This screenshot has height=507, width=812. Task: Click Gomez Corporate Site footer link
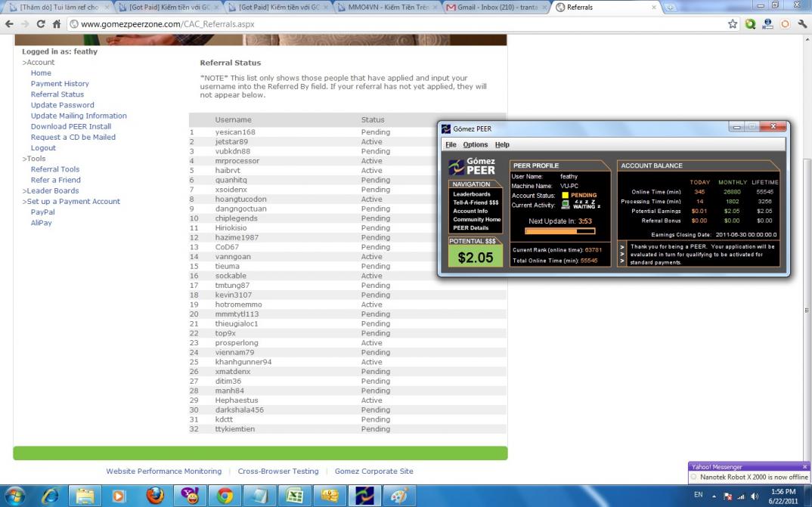[x=374, y=471]
